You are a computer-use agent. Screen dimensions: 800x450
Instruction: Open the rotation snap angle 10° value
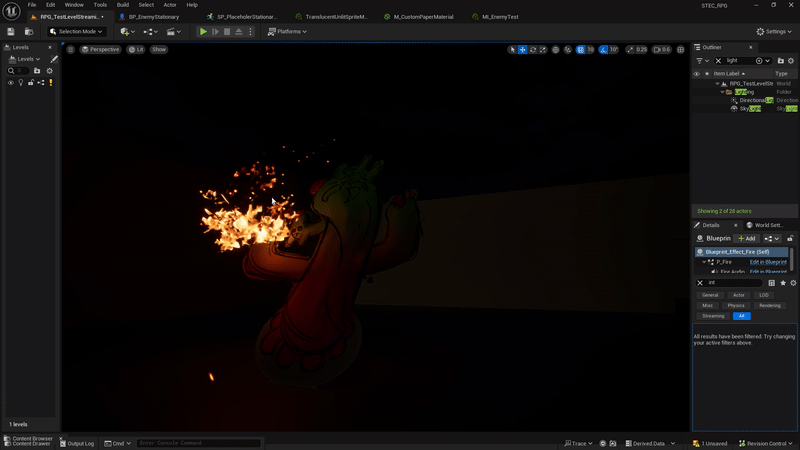coord(614,49)
